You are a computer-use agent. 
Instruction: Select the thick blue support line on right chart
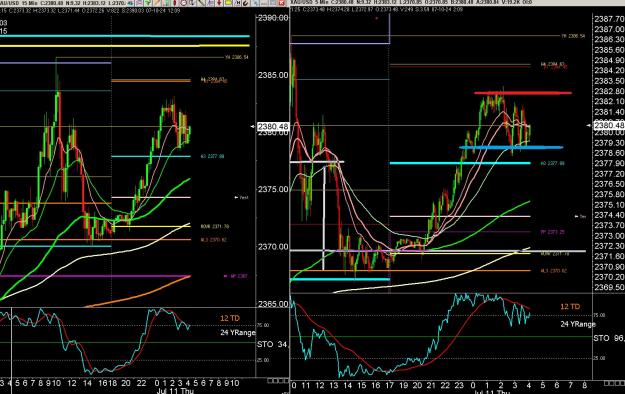coord(511,148)
